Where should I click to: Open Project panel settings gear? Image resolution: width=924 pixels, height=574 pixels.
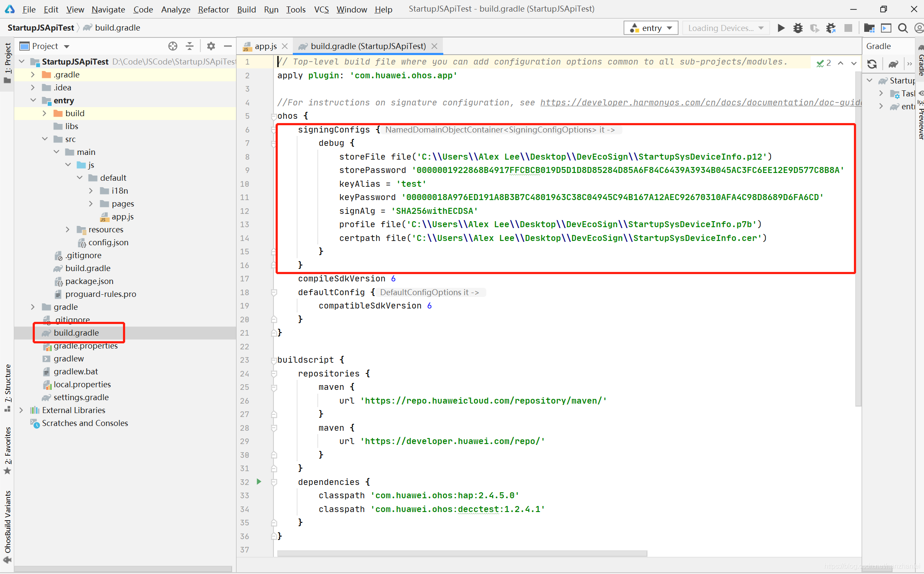[x=211, y=46]
